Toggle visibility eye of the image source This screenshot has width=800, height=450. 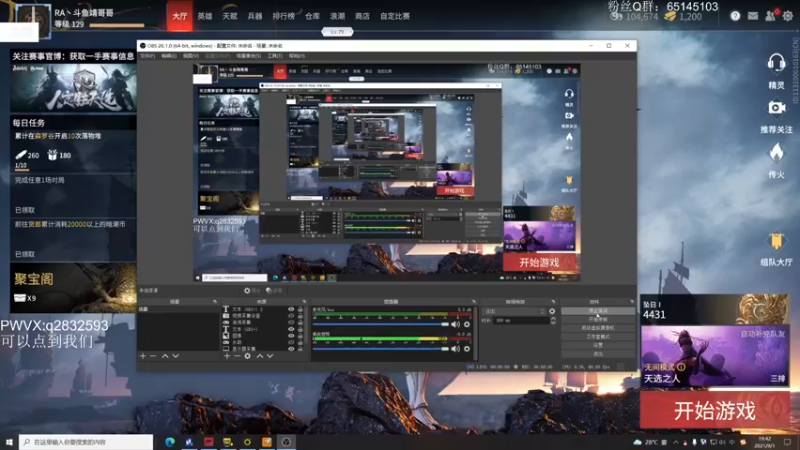pyautogui.click(x=291, y=336)
